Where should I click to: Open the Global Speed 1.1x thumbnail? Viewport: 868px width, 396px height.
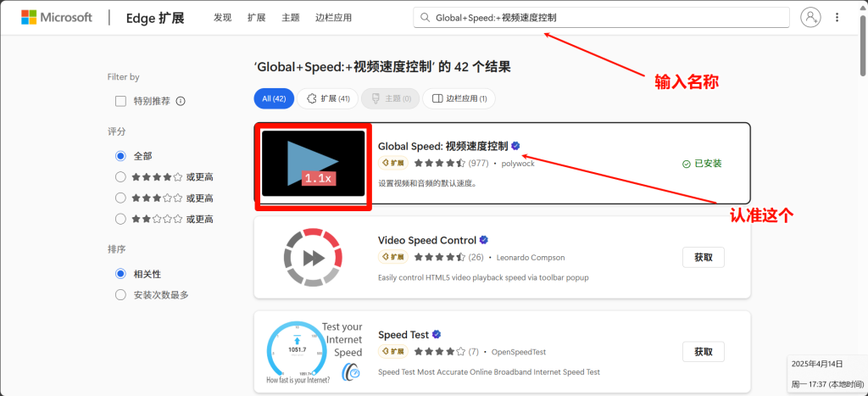click(x=314, y=164)
